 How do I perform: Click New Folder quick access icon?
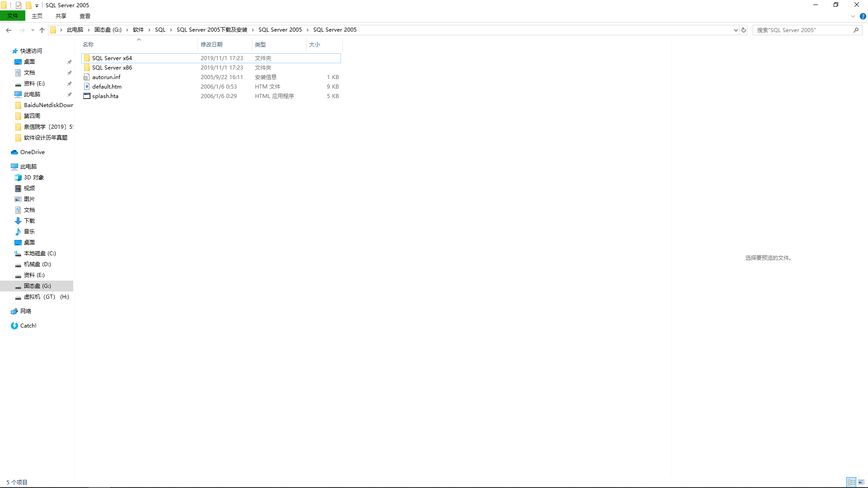pos(28,5)
